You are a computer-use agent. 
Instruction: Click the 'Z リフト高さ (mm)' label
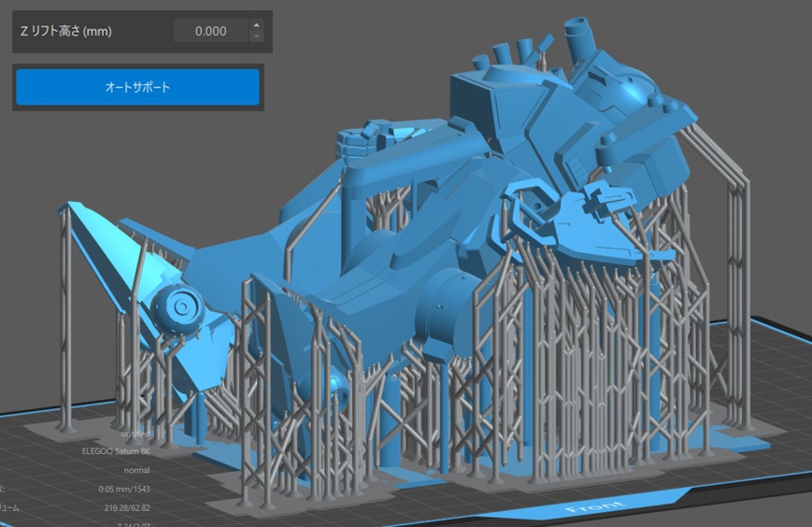click(x=65, y=31)
